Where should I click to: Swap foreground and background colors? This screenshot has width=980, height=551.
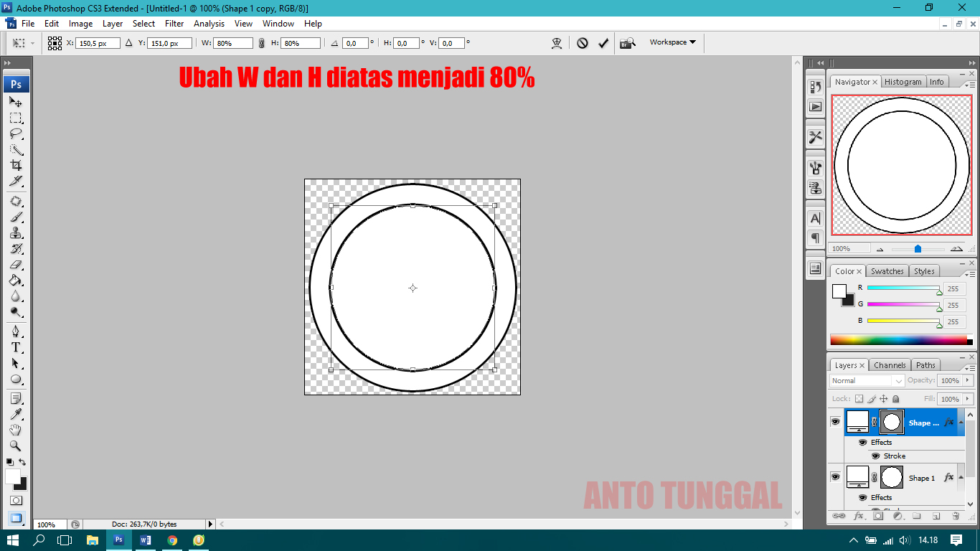(x=22, y=462)
